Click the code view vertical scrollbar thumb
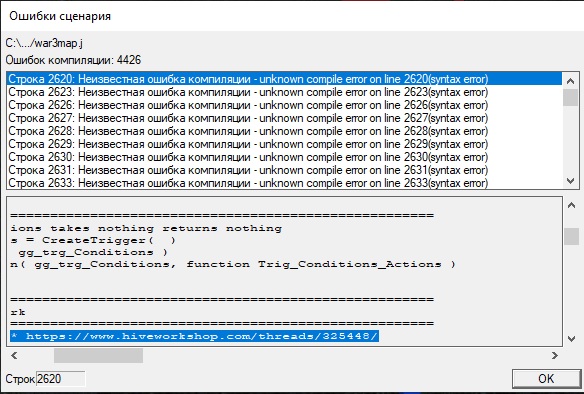Viewport: 584px width, 394px height. coord(571,236)
